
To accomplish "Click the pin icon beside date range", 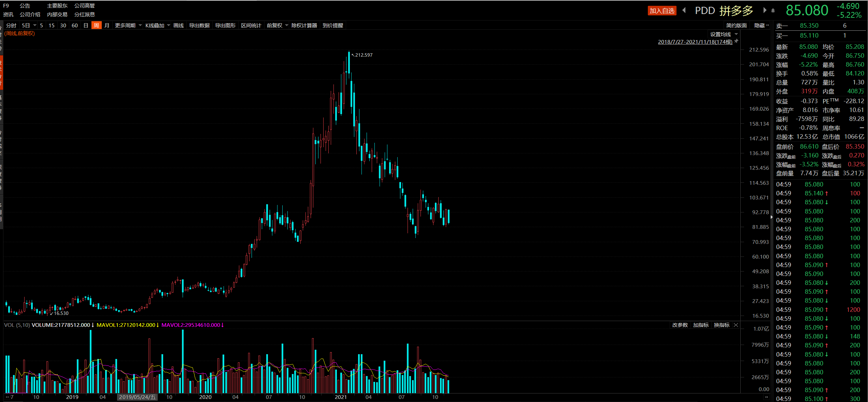I will (737, 41).
